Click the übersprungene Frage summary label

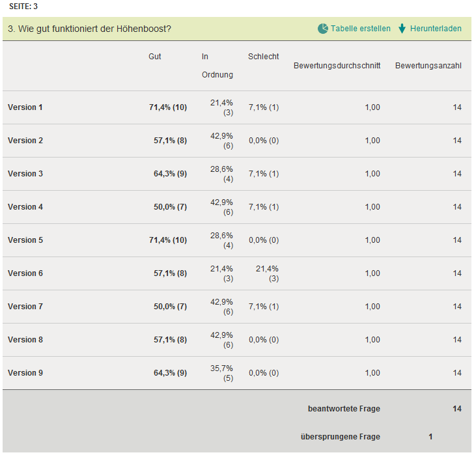click(x=341, y=437)
